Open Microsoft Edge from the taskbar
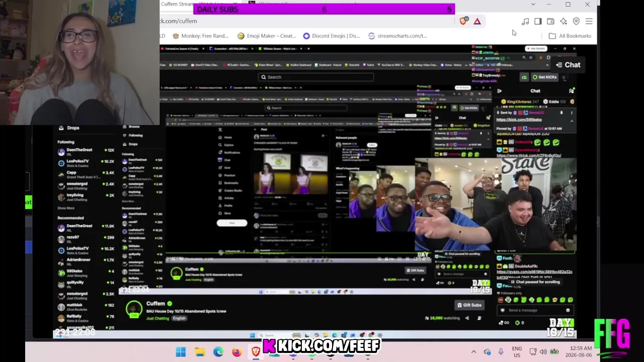This screenshot has width=644, height=362. [x=218, y=352]
